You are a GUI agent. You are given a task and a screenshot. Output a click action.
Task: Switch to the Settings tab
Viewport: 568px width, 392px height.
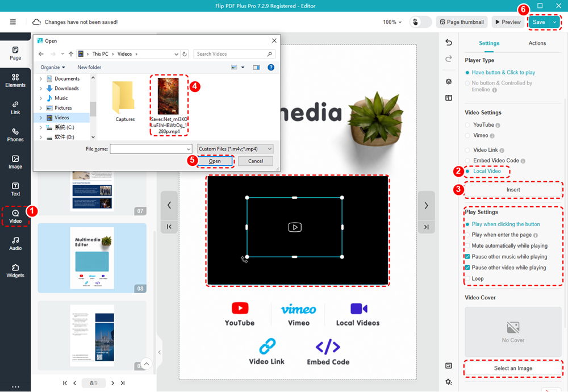[x=489, y=43]
